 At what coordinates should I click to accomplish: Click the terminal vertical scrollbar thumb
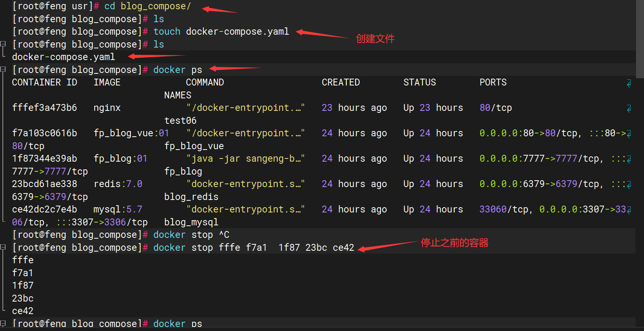(x=640, y=39)
